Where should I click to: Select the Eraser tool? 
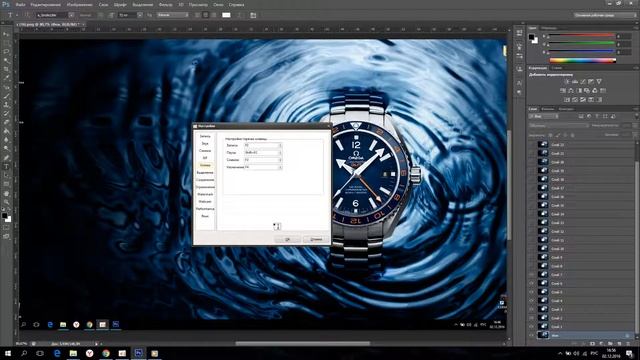coord(6,122)
